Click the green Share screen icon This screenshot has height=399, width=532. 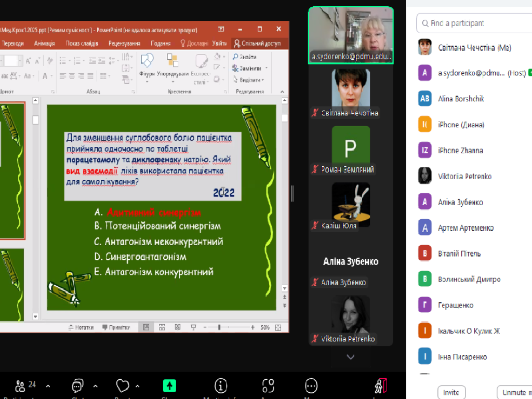click(x=170, y=386)
